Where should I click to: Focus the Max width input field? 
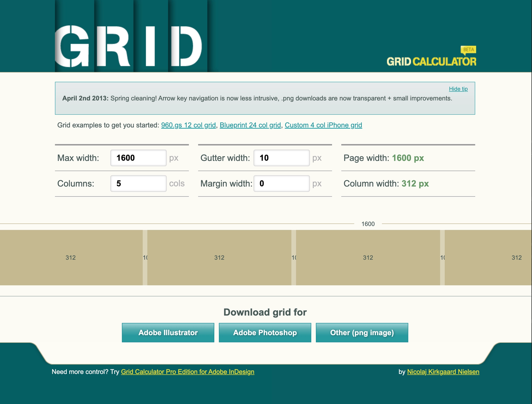[x=138, y=158]
